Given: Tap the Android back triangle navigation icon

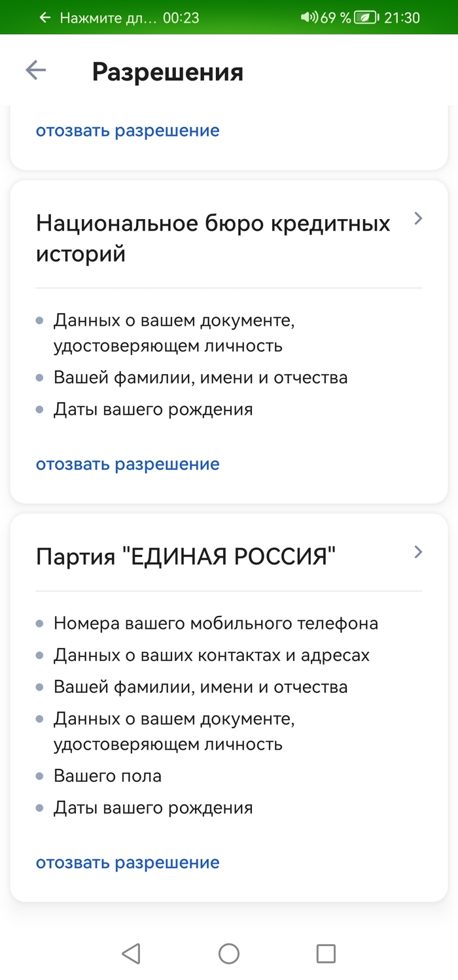Looking at the screenshot, I should pos(131,953).
